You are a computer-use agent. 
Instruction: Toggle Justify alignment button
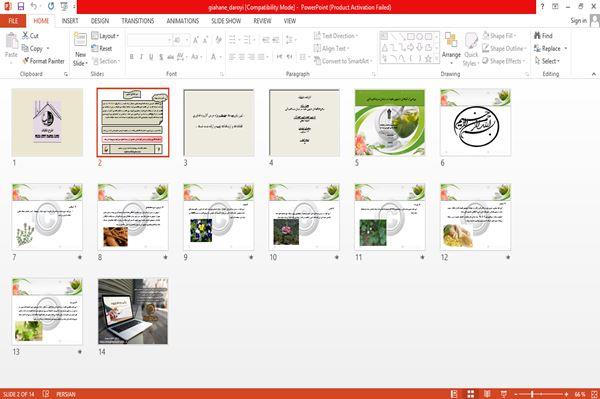coord(261,57)
